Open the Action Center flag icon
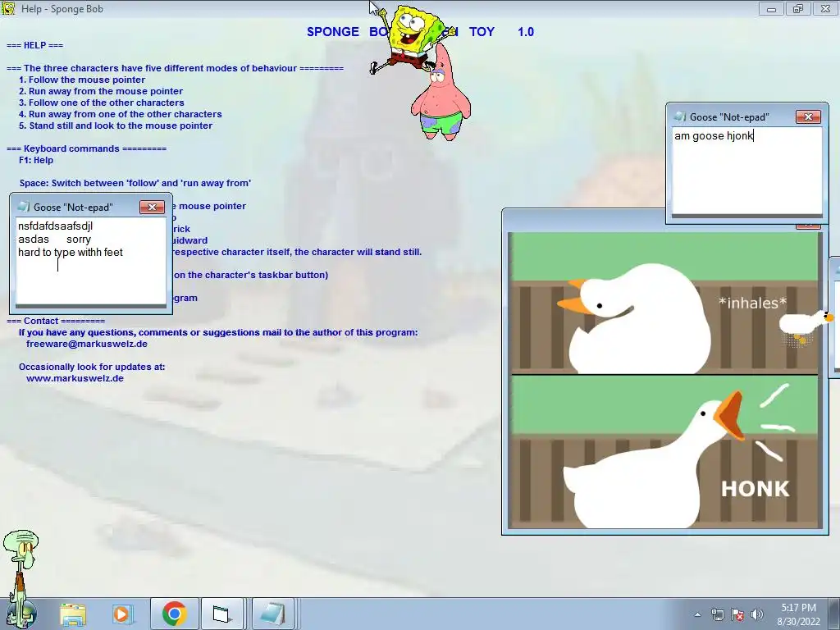Image resolution: width=840 pixels, height=630 pixels. tap(737, 614)
